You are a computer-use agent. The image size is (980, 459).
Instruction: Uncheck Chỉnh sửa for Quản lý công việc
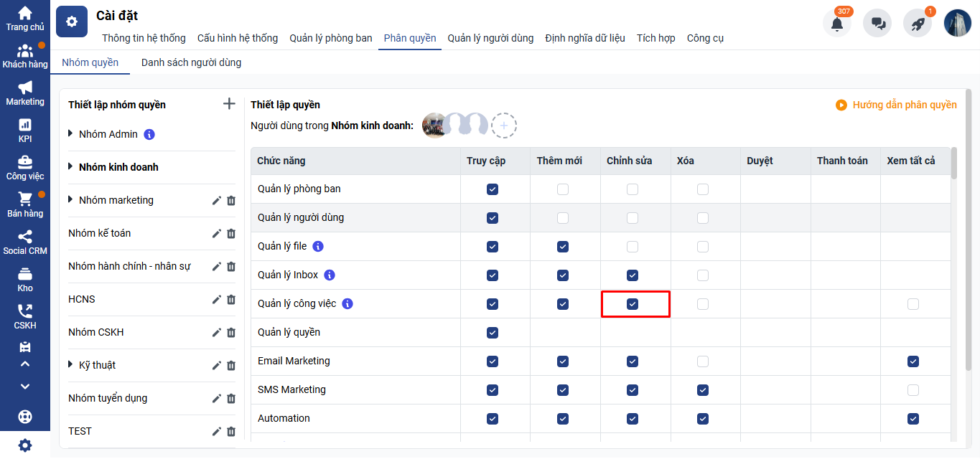coord(632,304)
